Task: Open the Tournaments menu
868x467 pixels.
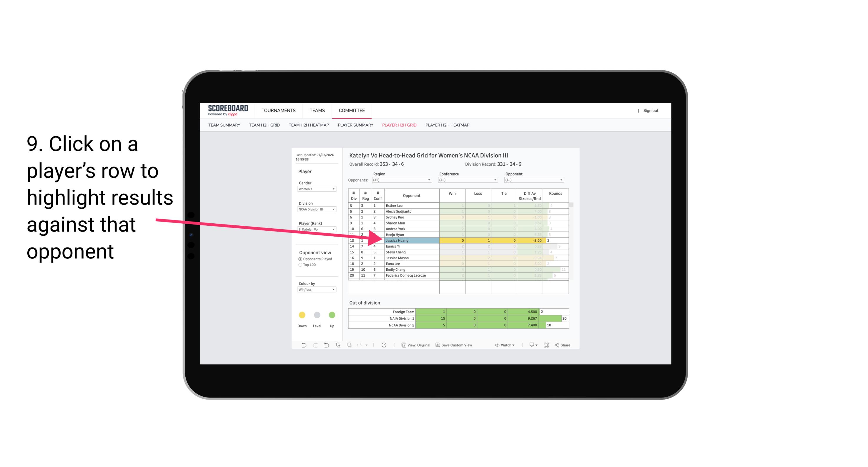Action: click(x=278, y=111)
